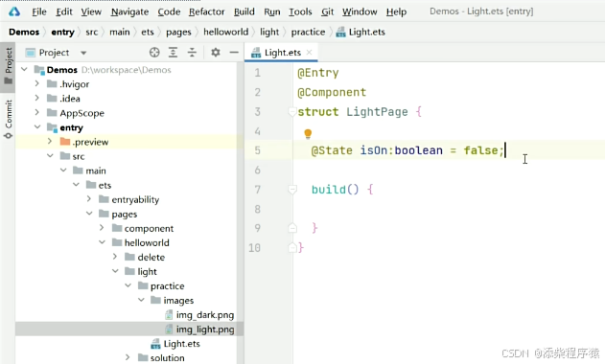Open Project panel settings gear

[216, 53]
